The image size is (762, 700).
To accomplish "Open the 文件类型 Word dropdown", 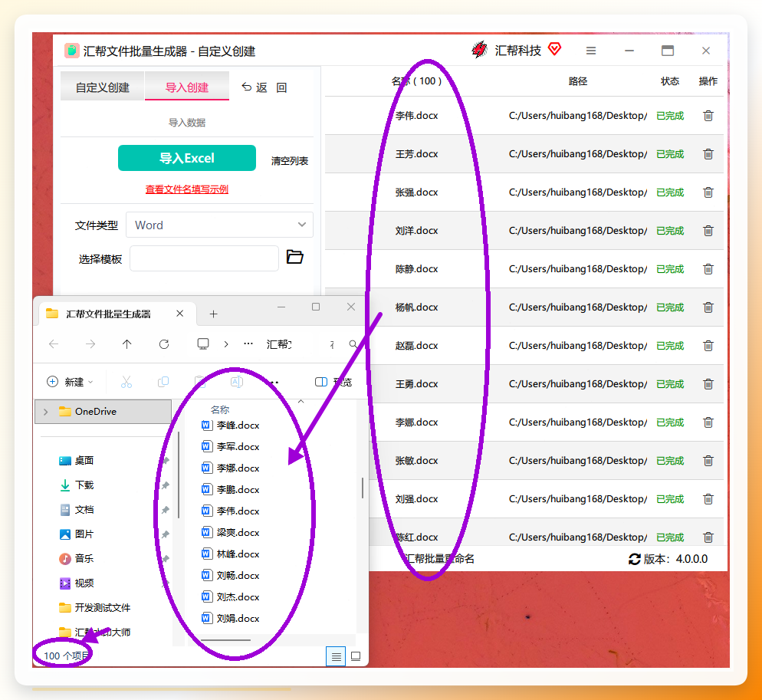I will [x=220, y=225].
